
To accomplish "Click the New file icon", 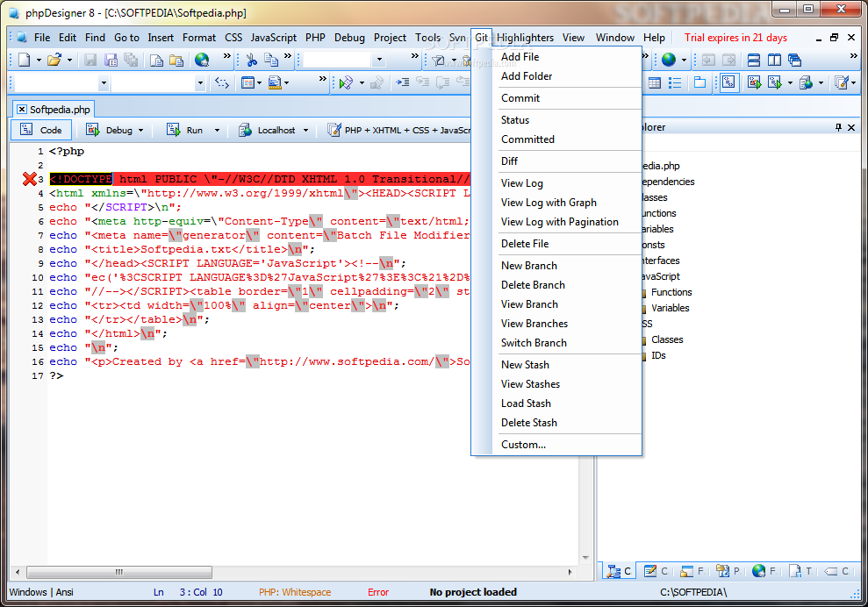I will [x=24, y=60].
